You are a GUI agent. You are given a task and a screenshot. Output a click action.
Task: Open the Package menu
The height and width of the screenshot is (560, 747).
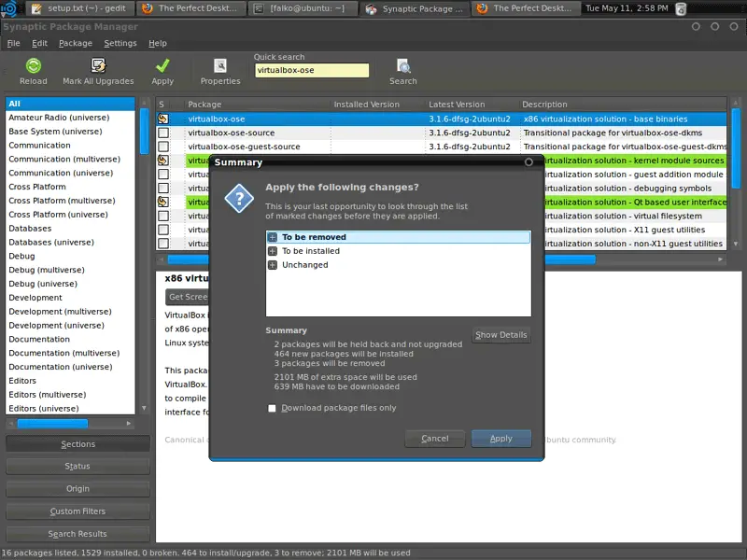point(76,43)
